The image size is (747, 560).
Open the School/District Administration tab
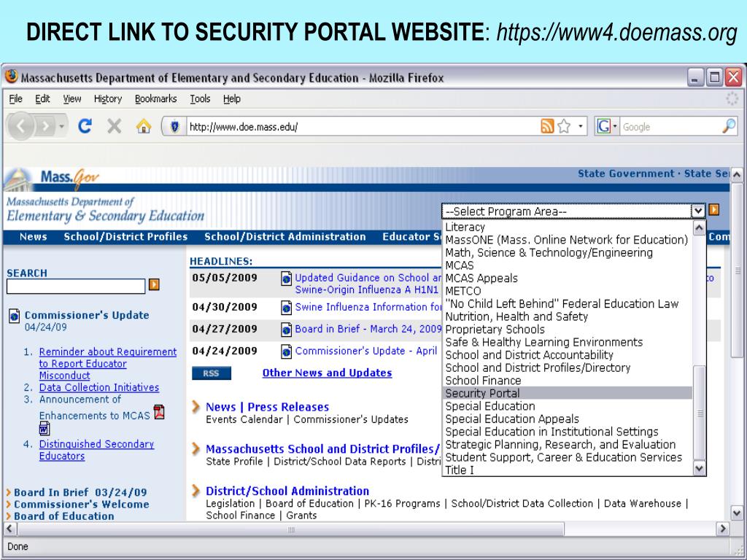pos(285,237)
